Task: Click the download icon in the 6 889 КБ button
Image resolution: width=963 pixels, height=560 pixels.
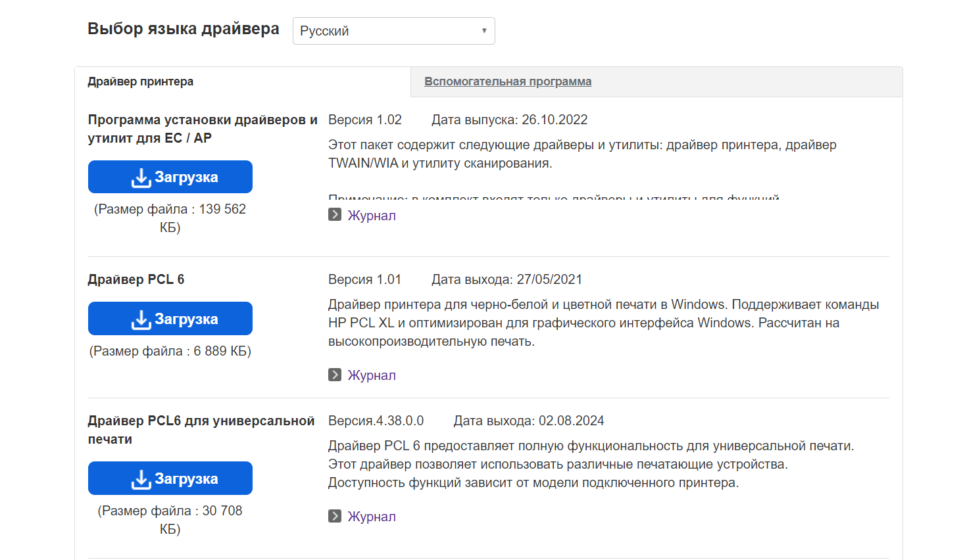Action: pyautogui.click(x=141, y=319)
